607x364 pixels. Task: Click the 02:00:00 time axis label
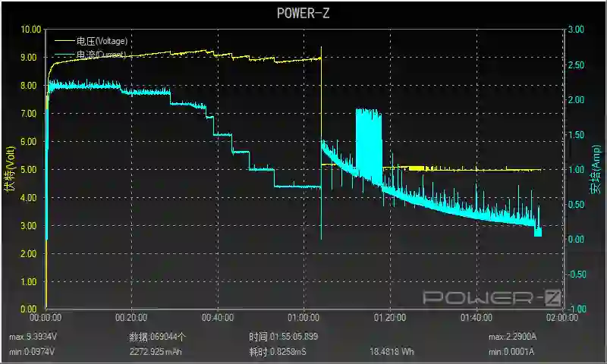[562, 318]
